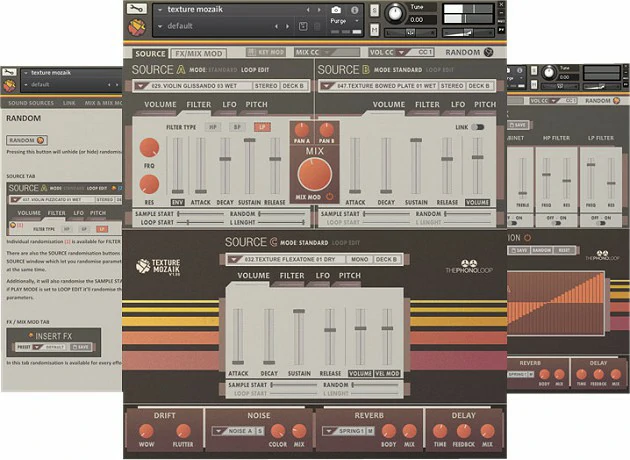
Task: Click Source A filter SUSTAIN slider
Action: pyautogui.click(x=250, y=166)
